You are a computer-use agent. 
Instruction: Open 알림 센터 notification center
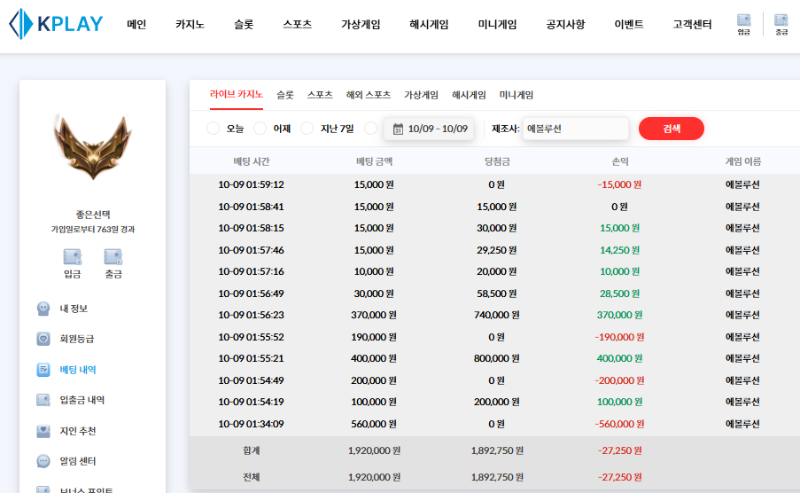[80, 461]
